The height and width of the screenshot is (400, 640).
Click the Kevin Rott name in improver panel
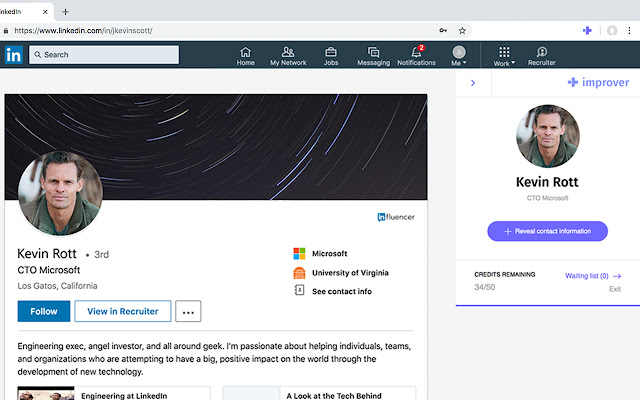pos(547,182)
